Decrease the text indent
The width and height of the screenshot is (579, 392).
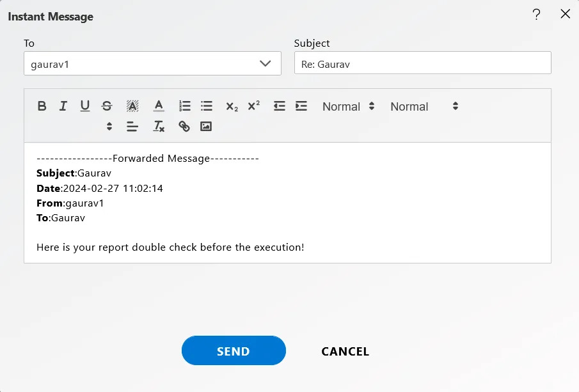pyautogui.click(x=280, y=106)
